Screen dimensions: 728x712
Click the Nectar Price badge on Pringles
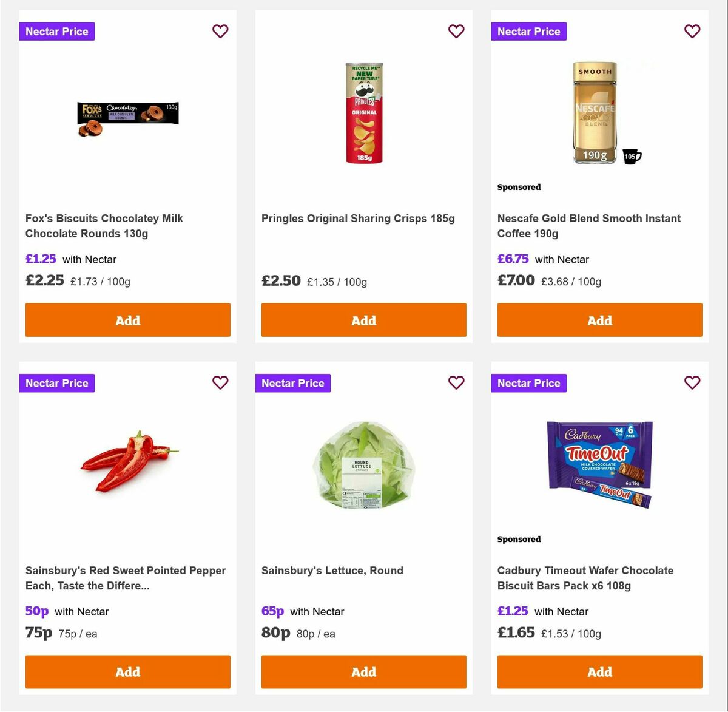point(292,383)
